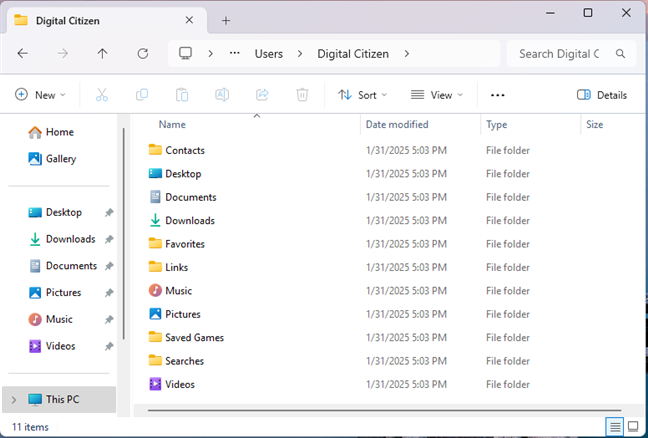The image size is (648, 438).
Task: Click the Rename icon in toolbar
Action: pyautogui.click(x=222, y=95)
